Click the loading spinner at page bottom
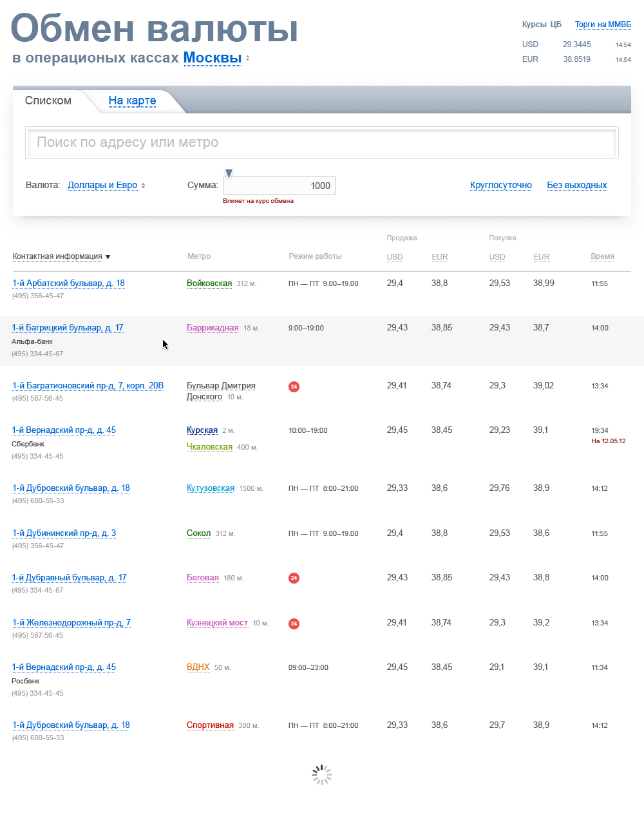 [322, 775]
